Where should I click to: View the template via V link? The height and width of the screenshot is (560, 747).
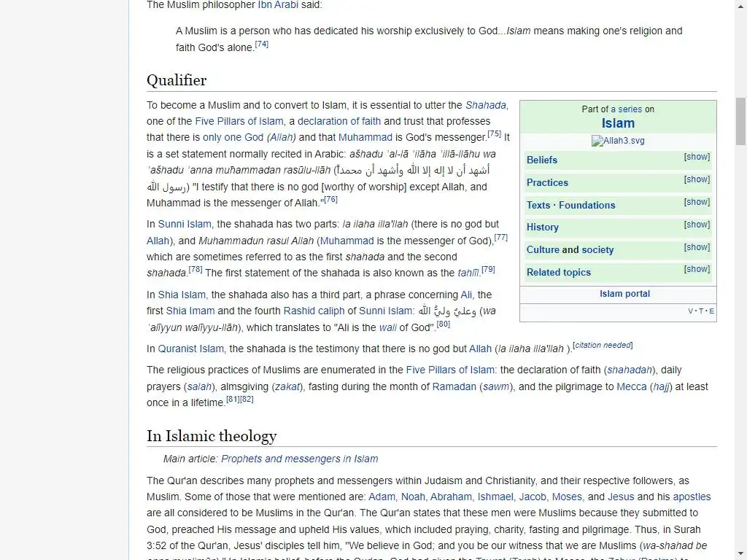coord(690,311)
